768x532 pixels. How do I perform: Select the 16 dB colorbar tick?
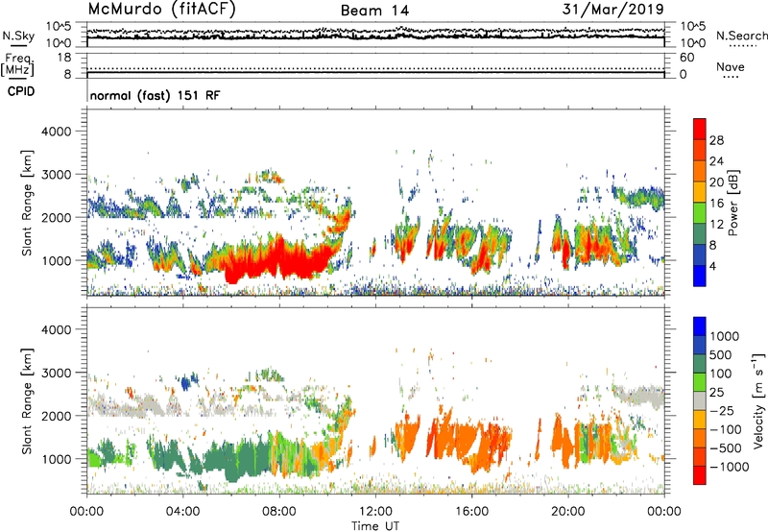tap(716, 204)
